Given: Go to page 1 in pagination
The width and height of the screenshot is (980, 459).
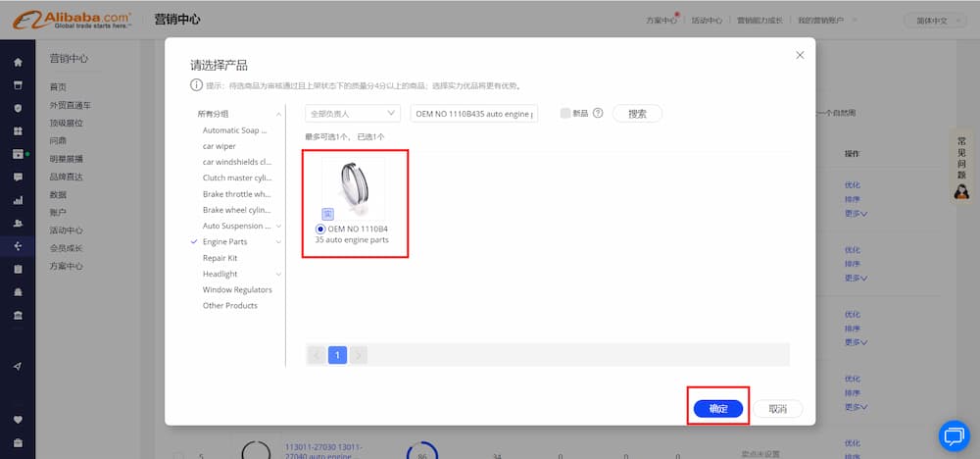Looking at the screenshot, I should coord(337,355).
